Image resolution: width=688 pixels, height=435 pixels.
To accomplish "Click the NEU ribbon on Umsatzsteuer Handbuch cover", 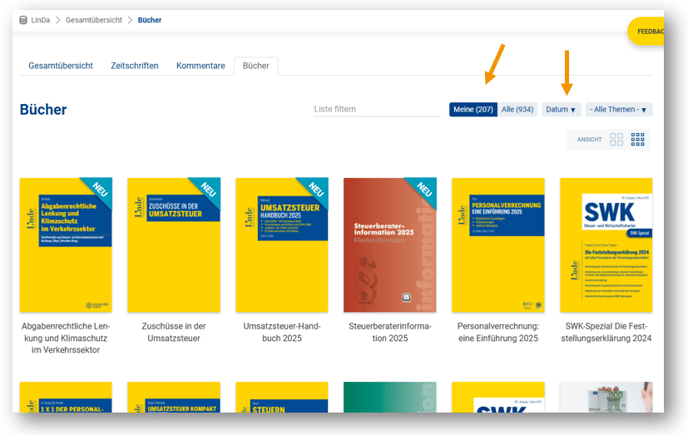I will click(316, 189).
